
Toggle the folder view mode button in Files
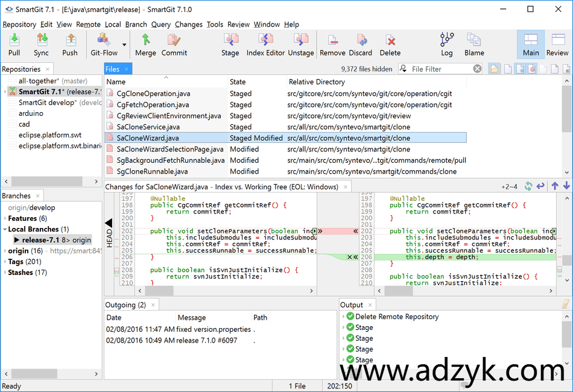click(x=495, y=69)
